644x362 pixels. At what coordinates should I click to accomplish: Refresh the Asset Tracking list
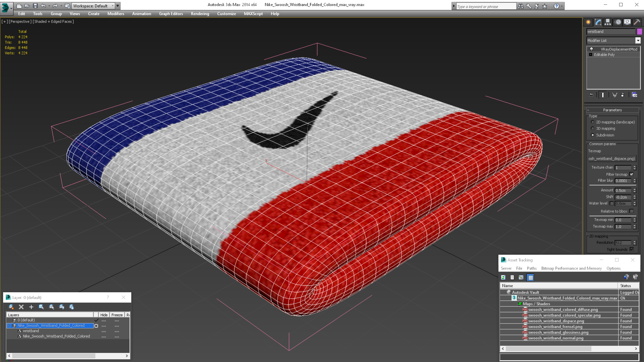point(503,277)
